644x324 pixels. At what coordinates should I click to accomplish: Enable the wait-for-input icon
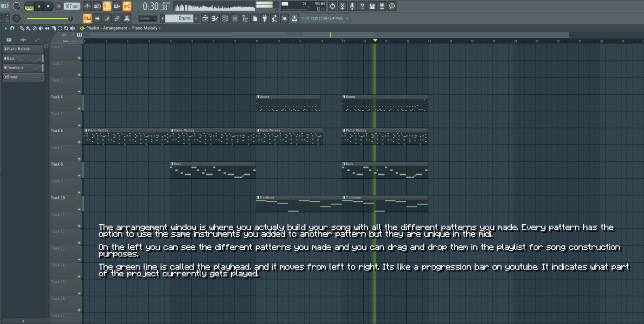[97, 6]
